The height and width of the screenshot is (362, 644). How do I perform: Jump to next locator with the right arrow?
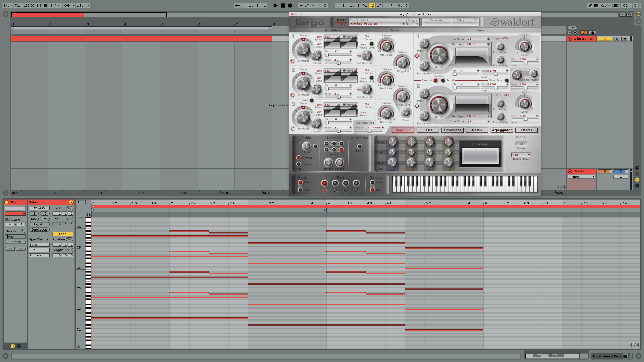pyautogui.click(x=575, y=32)
